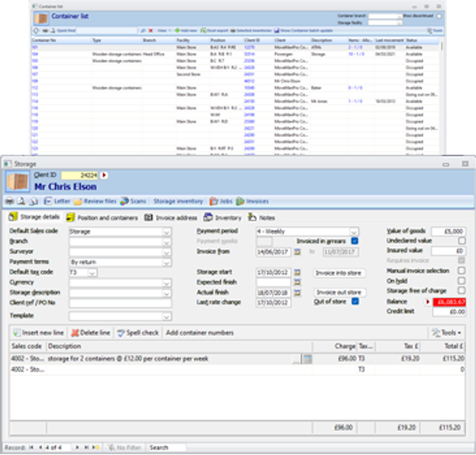Click No Filter indicator in record bar

[x=125, y=447]
